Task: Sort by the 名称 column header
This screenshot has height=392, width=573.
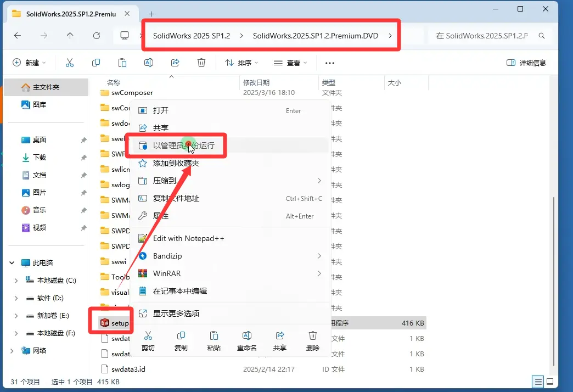Action: click(114, 83)
